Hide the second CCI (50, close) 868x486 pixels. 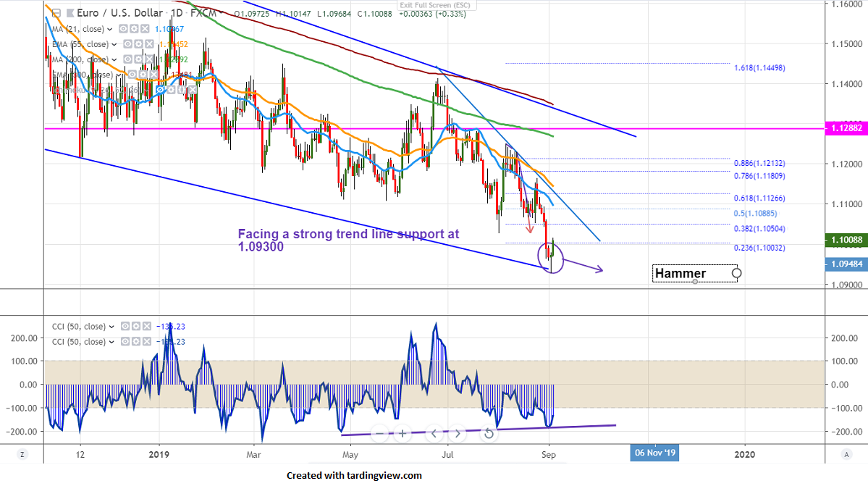pyautogui.click(x=126, y=342)
